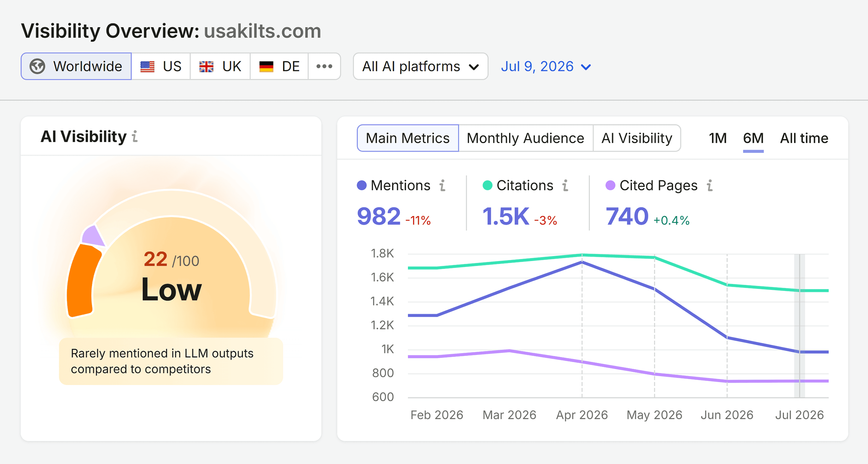Click the 600 y-axis label
The image size is (868, 464).
tap(383, 397)
